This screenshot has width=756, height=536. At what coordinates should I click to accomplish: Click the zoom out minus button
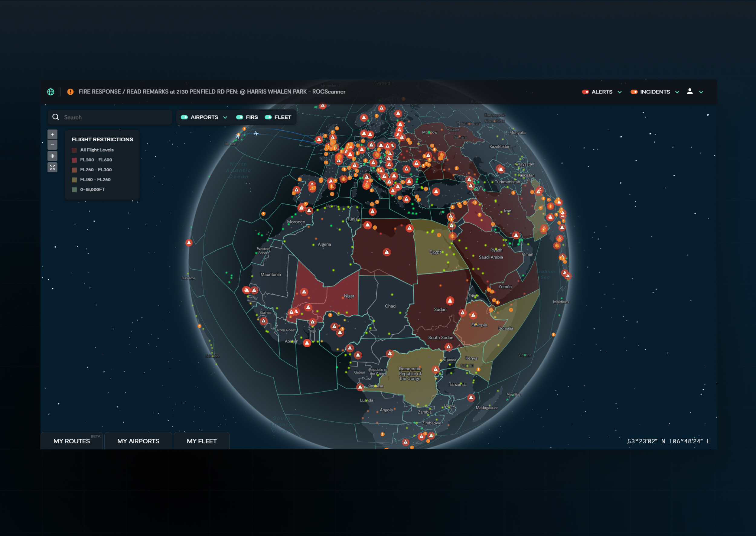tap(52, 145)
